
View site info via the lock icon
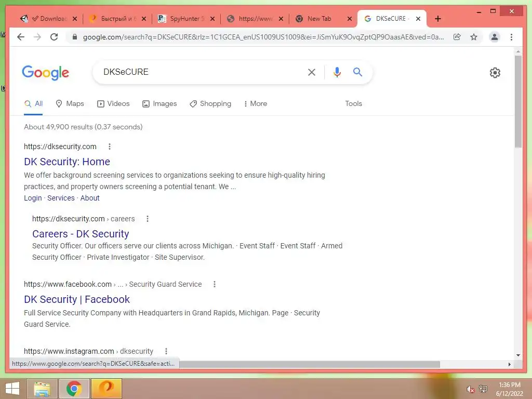(75, 37)
